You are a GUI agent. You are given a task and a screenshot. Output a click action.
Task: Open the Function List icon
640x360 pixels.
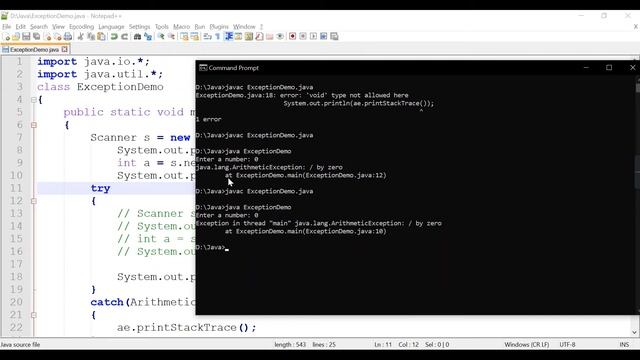tap(258, 36)
